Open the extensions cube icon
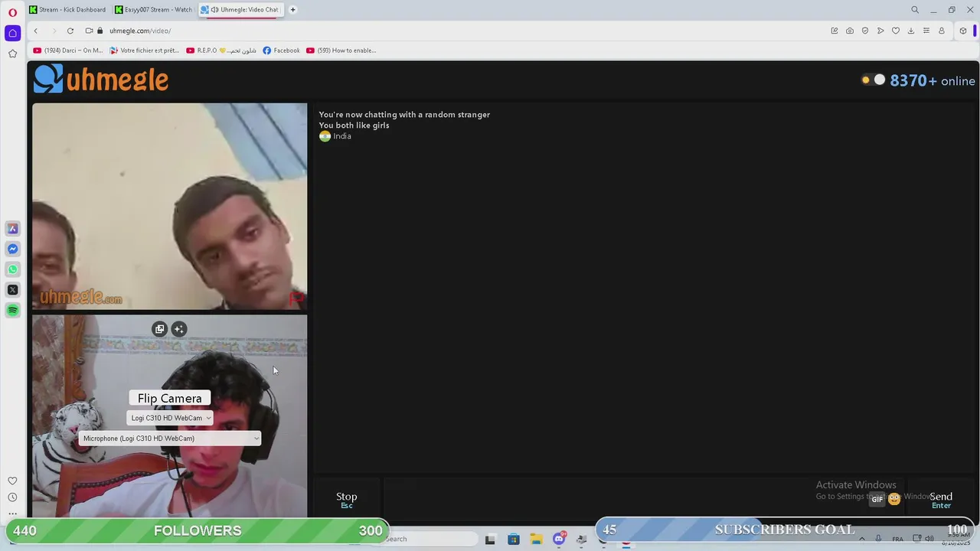Viewport: 980px width, 551px height. [963, 31]
